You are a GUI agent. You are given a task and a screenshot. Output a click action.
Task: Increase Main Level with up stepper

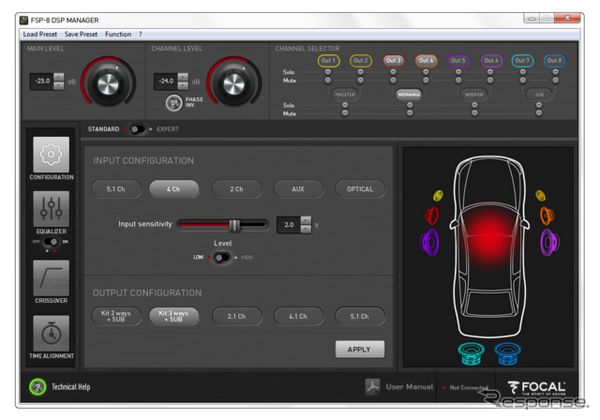(x=59, y=77)
